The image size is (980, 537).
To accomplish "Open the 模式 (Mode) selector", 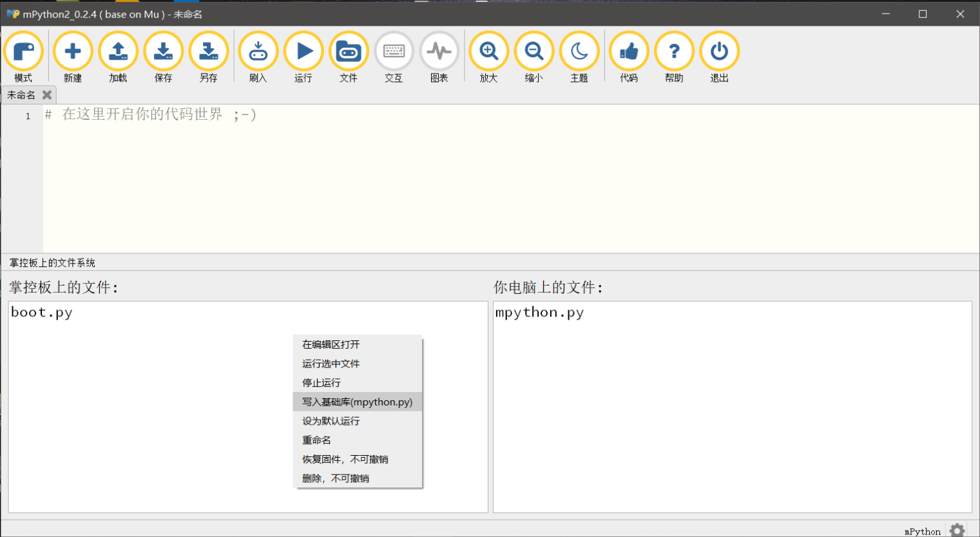I will tap(23, 57).
